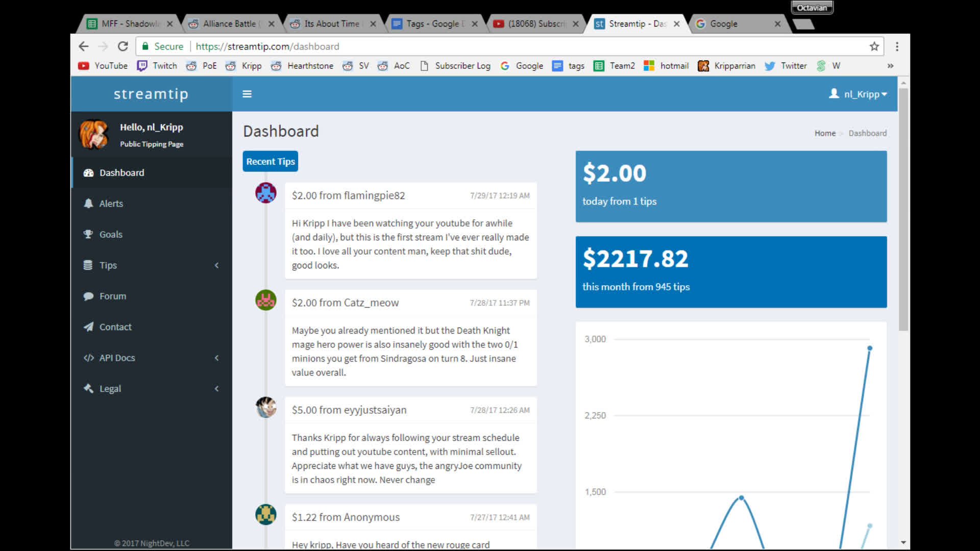Screen dimensions: 980x551
Task: Switch to the Tags Google Docs tab
Action: [434, 24]
